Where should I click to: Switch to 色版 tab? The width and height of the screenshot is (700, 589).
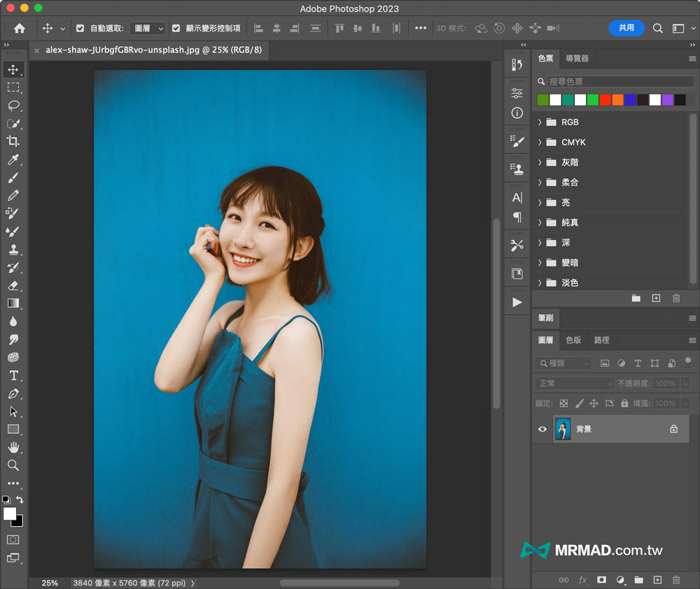click(573, 340)
